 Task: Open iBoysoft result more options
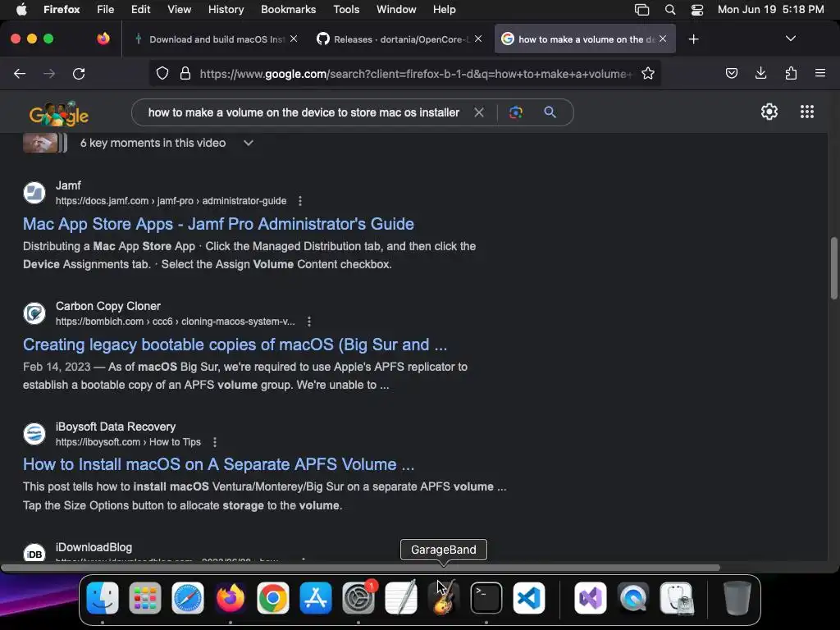tap(215, 442)
